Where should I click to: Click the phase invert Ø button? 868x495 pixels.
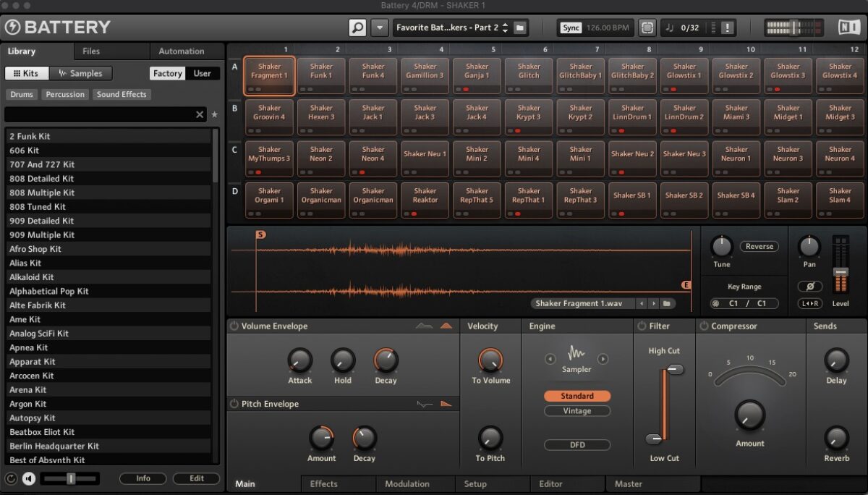coord(810,287)
